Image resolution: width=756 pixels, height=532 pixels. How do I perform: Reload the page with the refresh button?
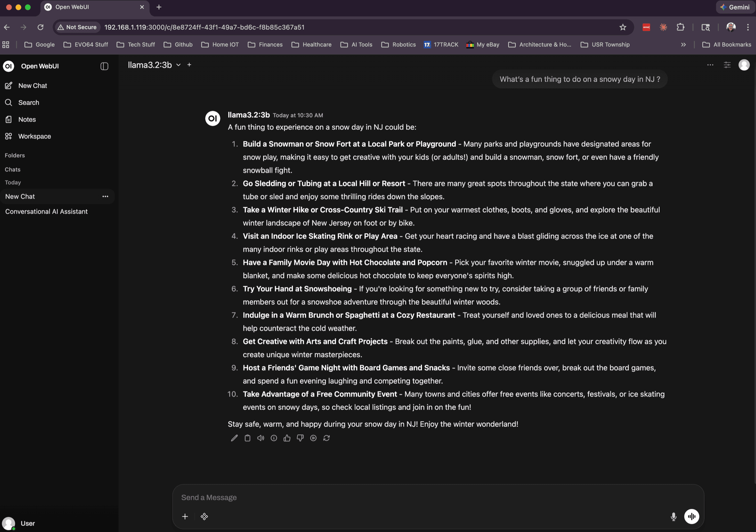[x=41, y=27]
